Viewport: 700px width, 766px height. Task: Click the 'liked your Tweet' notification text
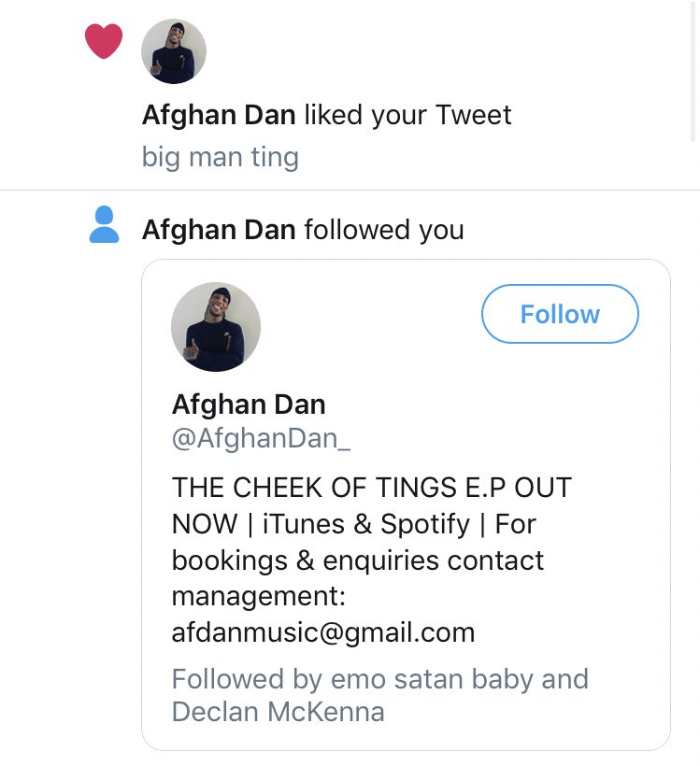pos(407,115)
